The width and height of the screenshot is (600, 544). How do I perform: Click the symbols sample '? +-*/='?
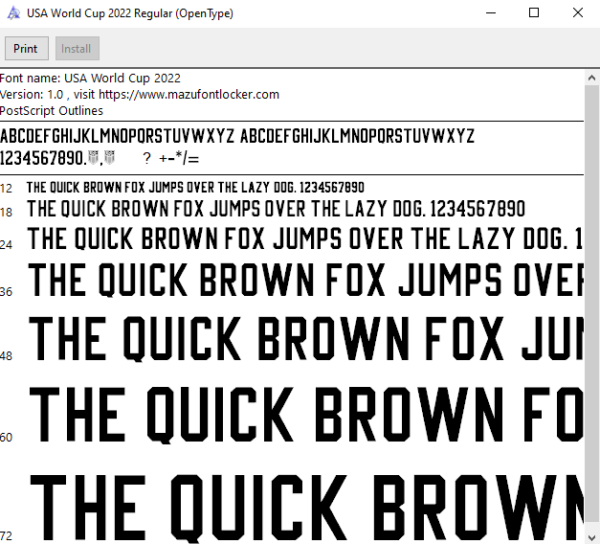(x=171, y=158)
